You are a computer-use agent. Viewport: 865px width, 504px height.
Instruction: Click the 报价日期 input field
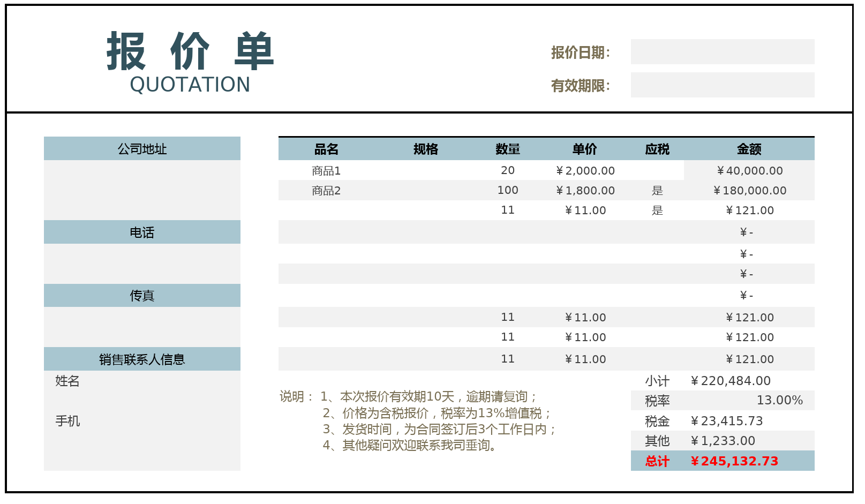tap(722, 52)
